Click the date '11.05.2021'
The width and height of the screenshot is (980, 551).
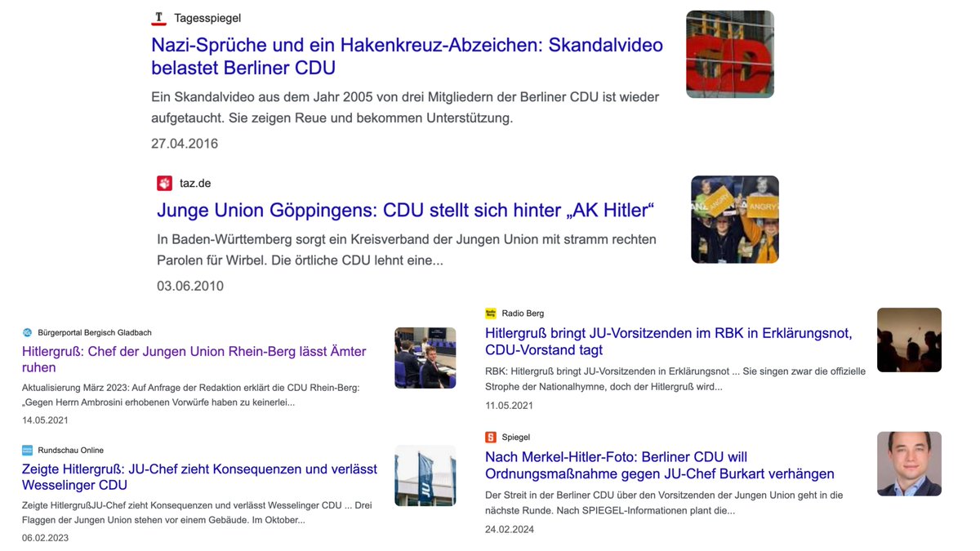coord(509,406)
